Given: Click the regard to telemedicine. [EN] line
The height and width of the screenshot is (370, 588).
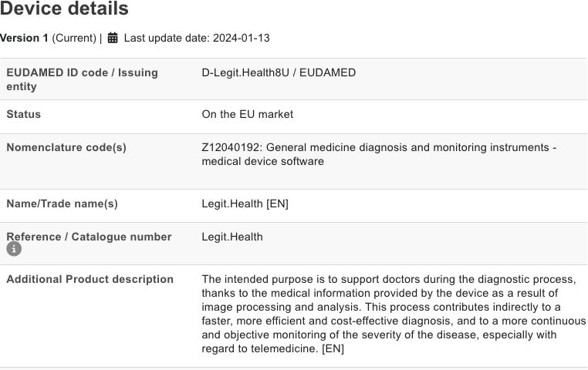Looking at the screenshot, I should pyautogui.click(x=272, y=348).
